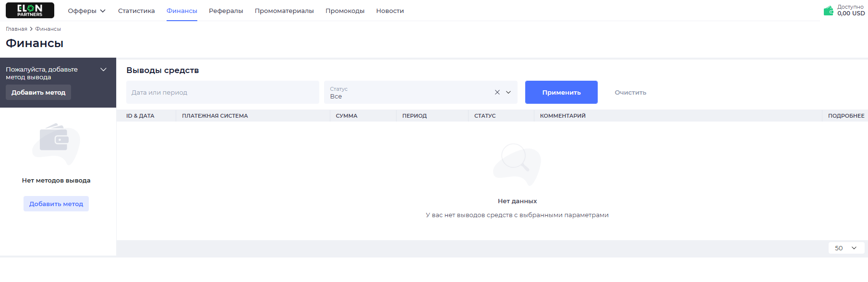Viewport: 868px width, 282px height.
Task: Navigate to Промоматериалы
Action: pos(284,11)
